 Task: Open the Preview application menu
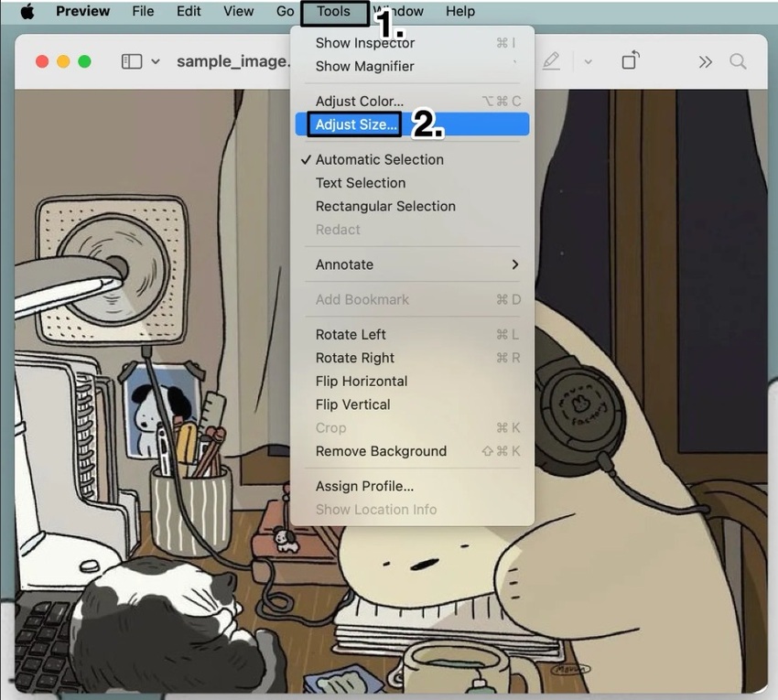[82, 11]
